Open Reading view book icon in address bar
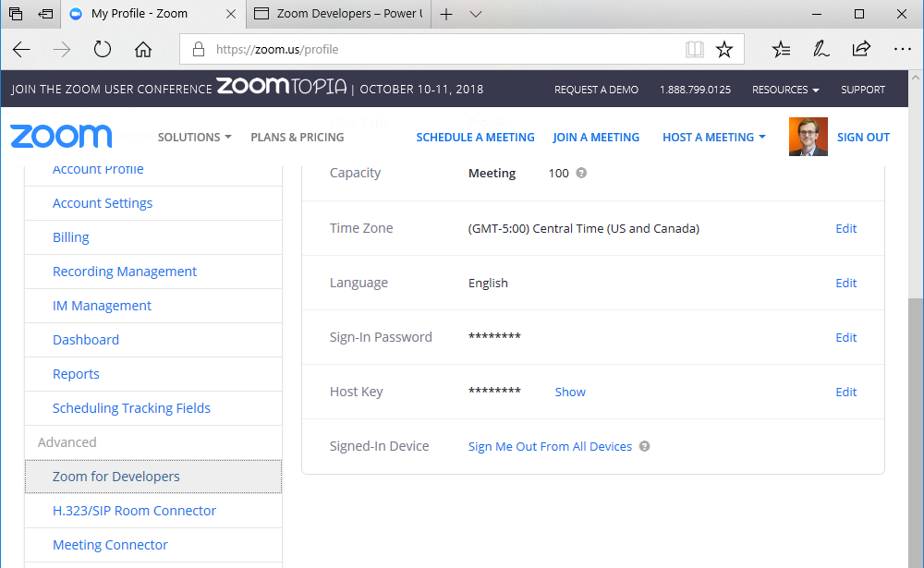 (x=695, y=50)
